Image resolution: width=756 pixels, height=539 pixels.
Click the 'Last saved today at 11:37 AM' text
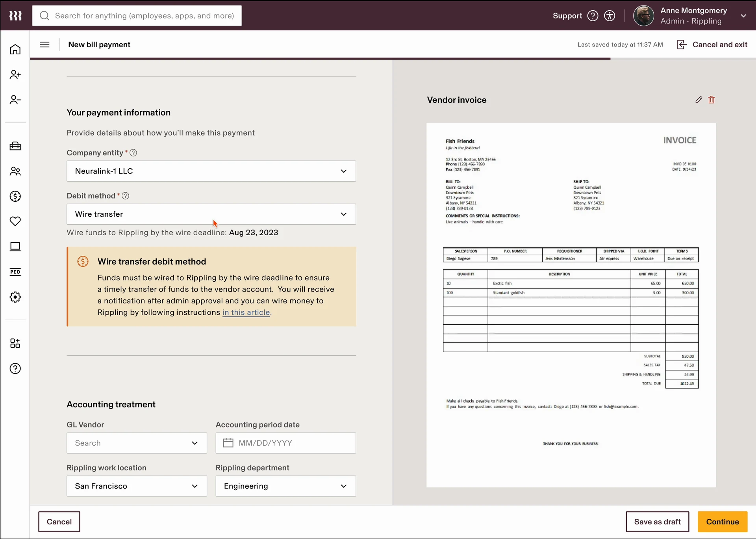tap(620, 45)
